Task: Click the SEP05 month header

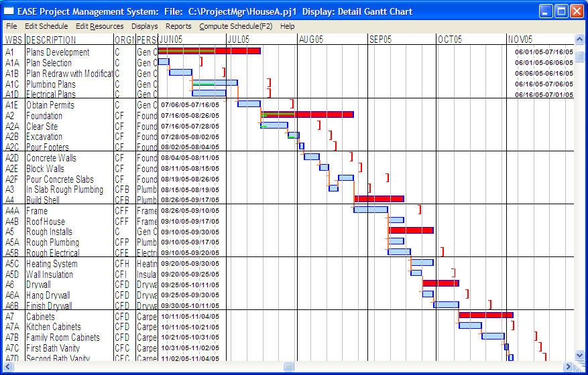Action: (x=380, y=40)
